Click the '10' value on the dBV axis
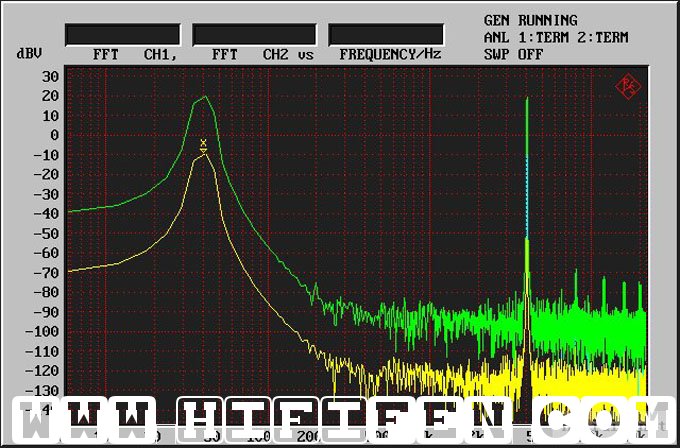Viewport: 680px width, 448px height. tap(50, 116)
